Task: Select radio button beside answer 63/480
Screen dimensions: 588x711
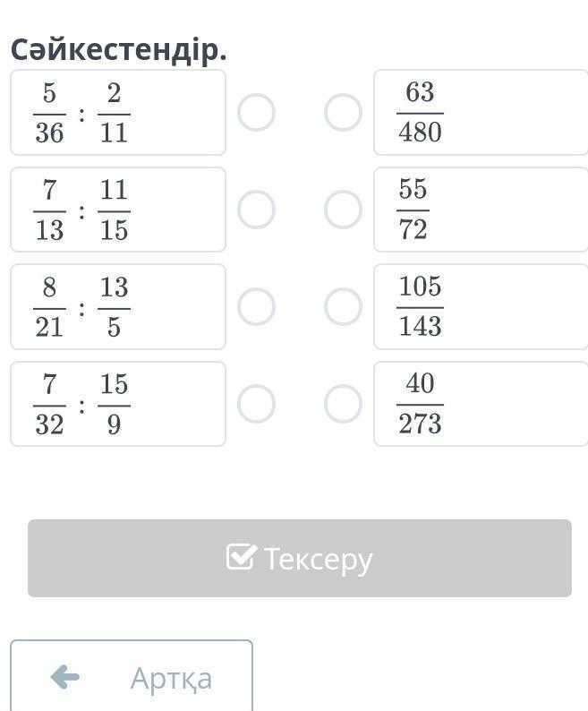Action: tap(343, 113)
